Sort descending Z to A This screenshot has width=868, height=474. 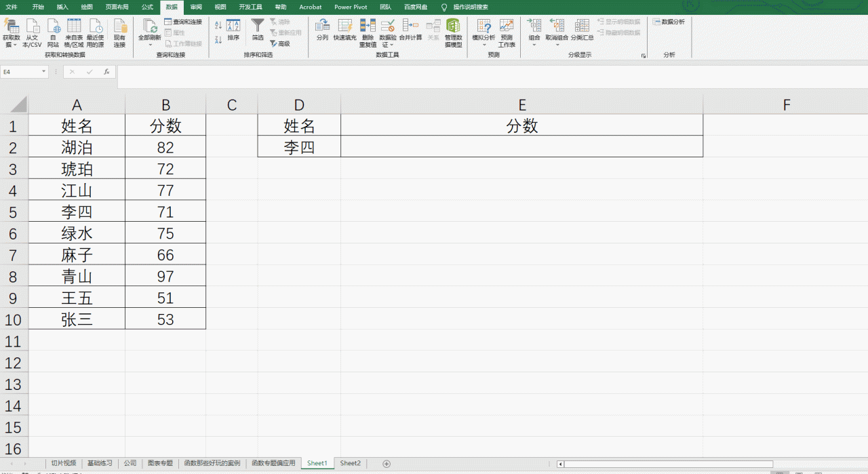click(x=218, y=40)
